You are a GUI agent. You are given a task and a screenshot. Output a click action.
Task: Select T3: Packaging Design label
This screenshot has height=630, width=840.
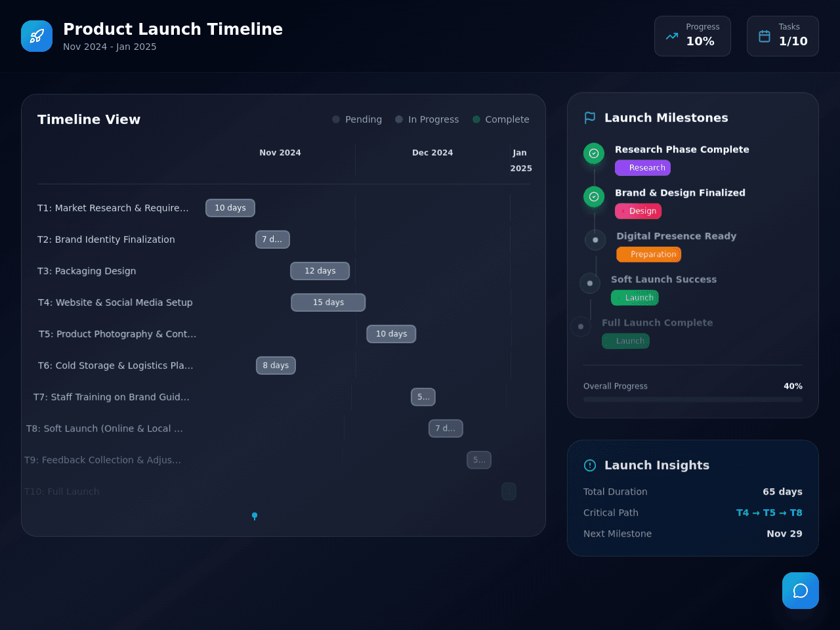(x=87, y=271)
